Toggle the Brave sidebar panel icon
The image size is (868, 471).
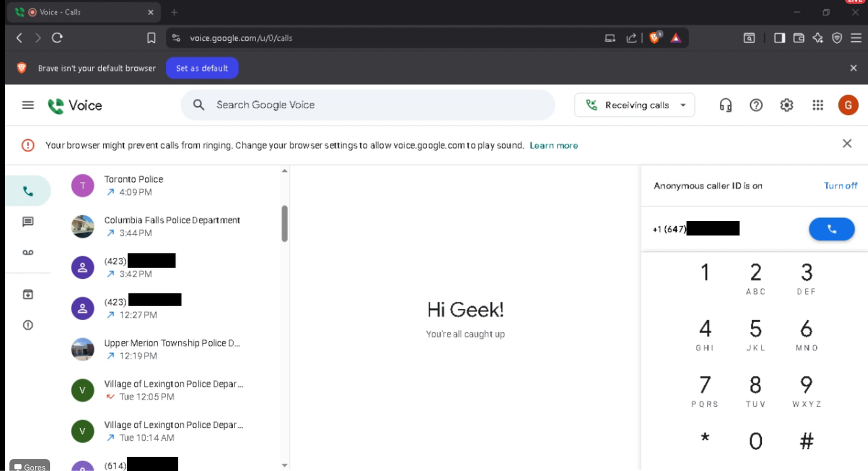[x=779, y=38]
